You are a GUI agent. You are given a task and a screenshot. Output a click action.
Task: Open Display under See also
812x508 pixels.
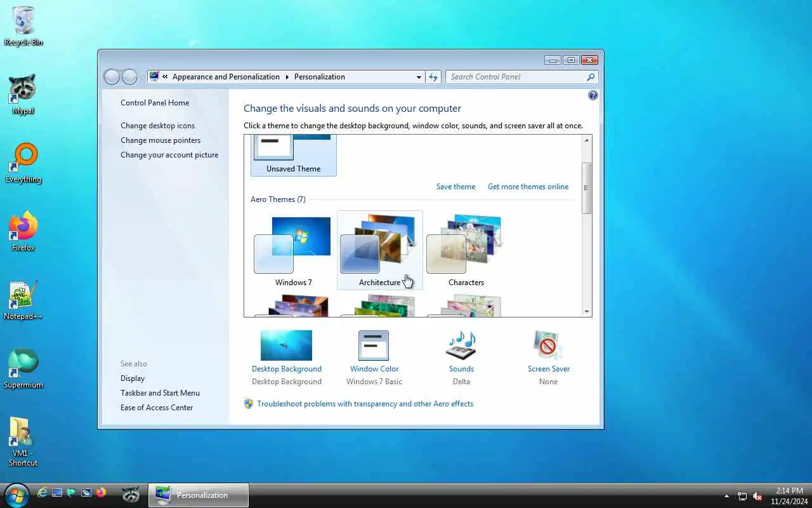(x=133, y=378)
